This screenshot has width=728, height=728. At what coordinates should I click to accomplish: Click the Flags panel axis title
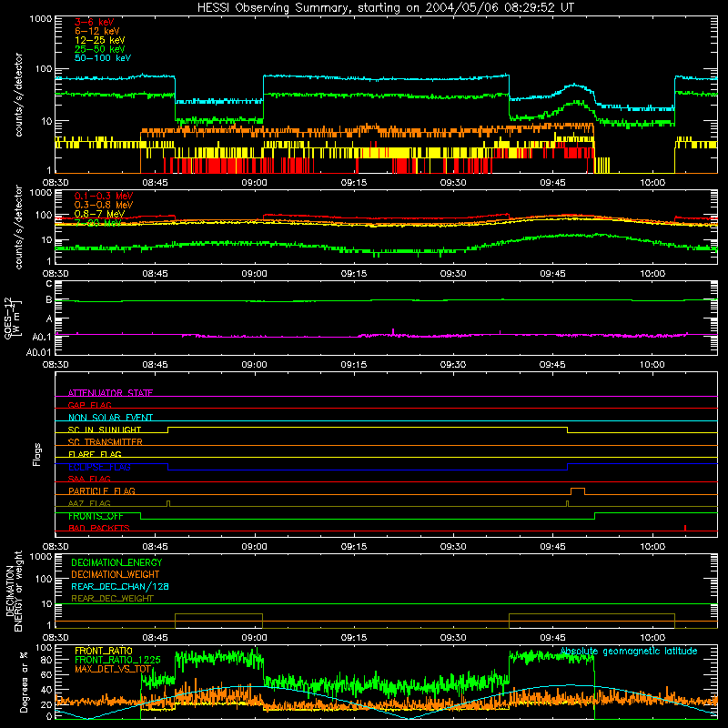[37, 454]
